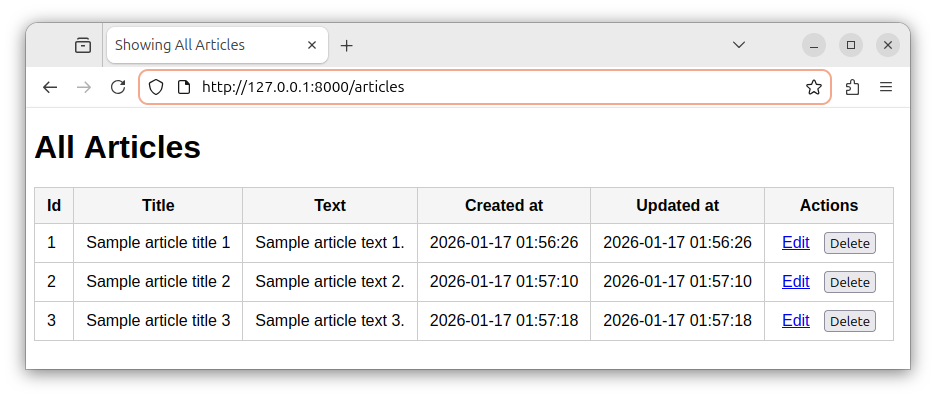Click the Id column header
936x398 pixels.
click(54, 206)
